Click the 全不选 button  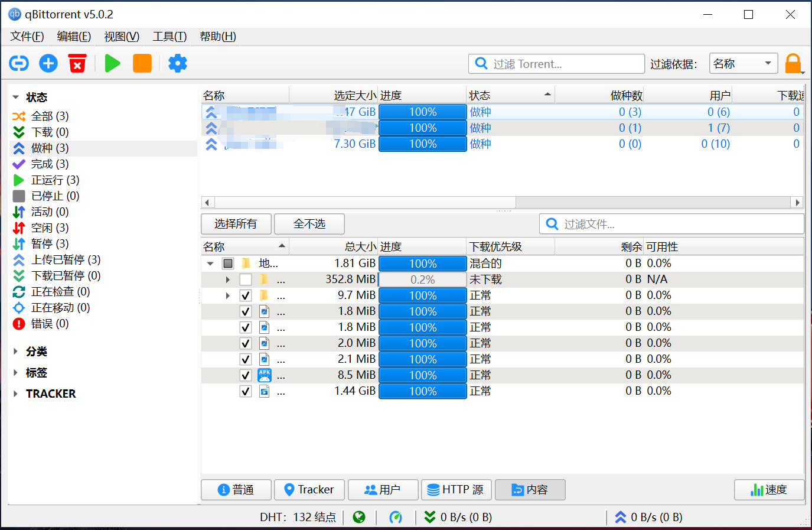[309, 224]
